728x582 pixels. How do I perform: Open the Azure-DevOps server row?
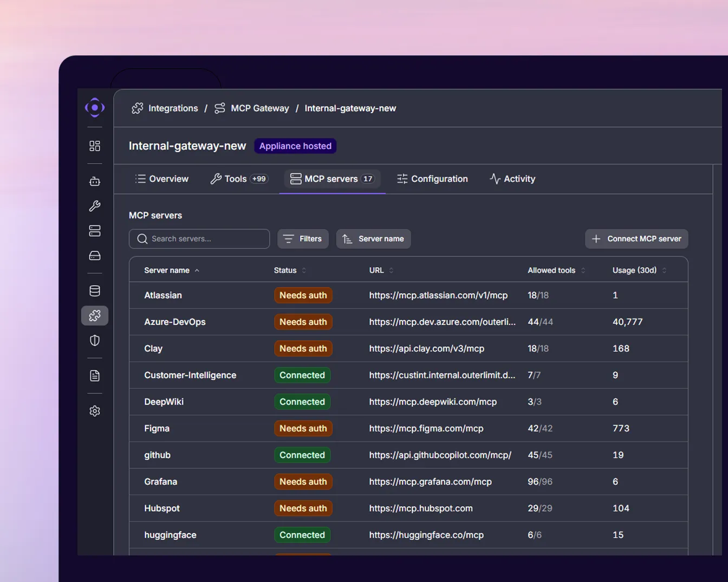408,322
